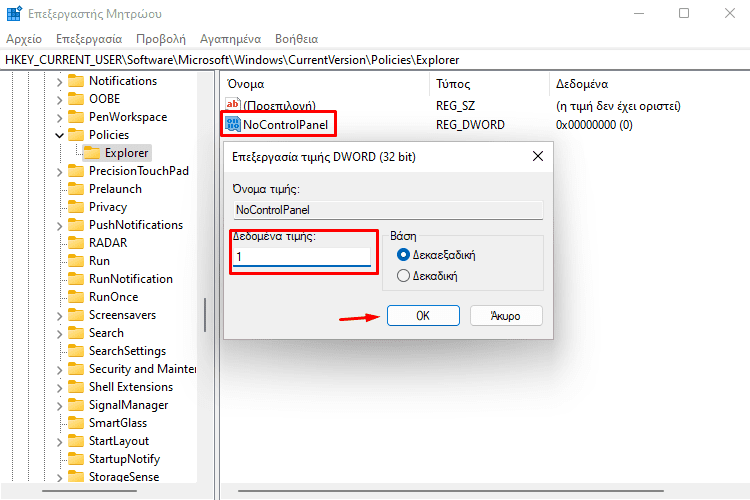Image resolution: width=750 pixels, height=500 pixels.
Task: Expand the StorageSense tree node
Action: 59,478
